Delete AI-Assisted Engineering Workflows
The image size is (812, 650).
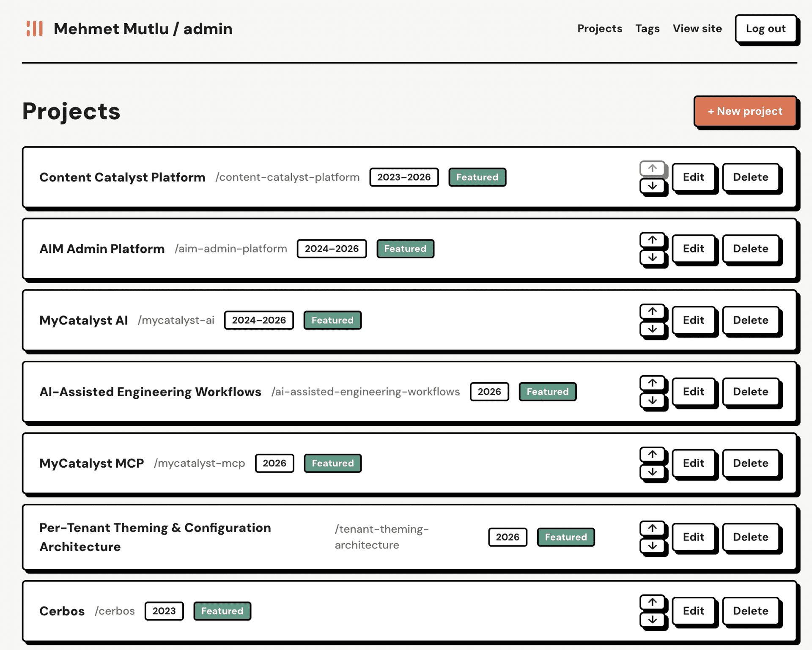coord(751,392)
